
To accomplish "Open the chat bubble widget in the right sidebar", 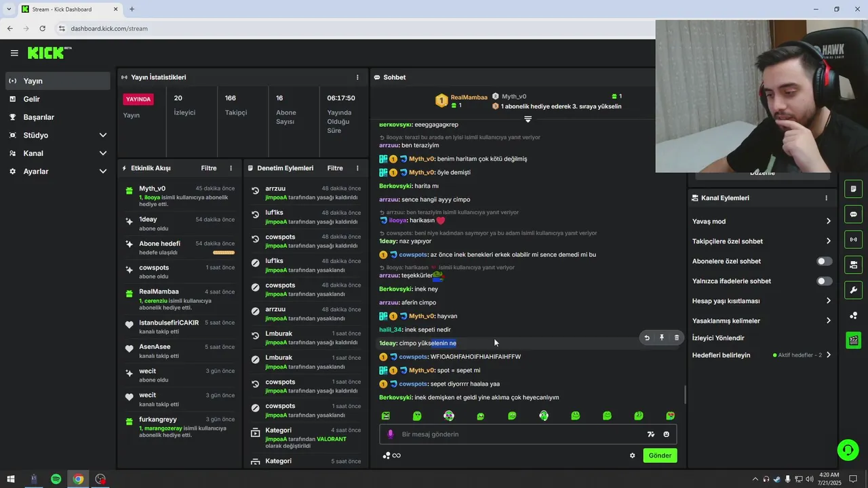I will (853, 214).
